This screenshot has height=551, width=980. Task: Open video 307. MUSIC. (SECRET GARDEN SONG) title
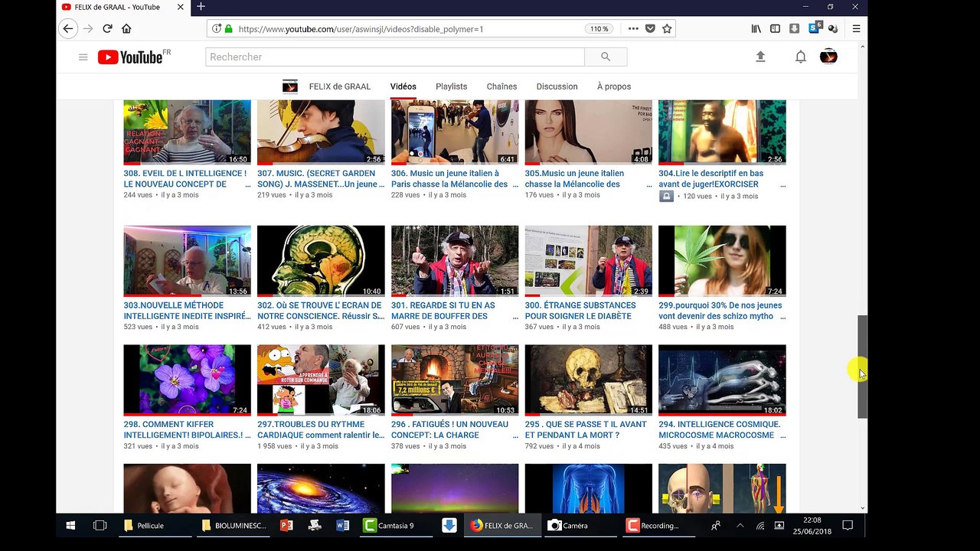coord(321,178)
